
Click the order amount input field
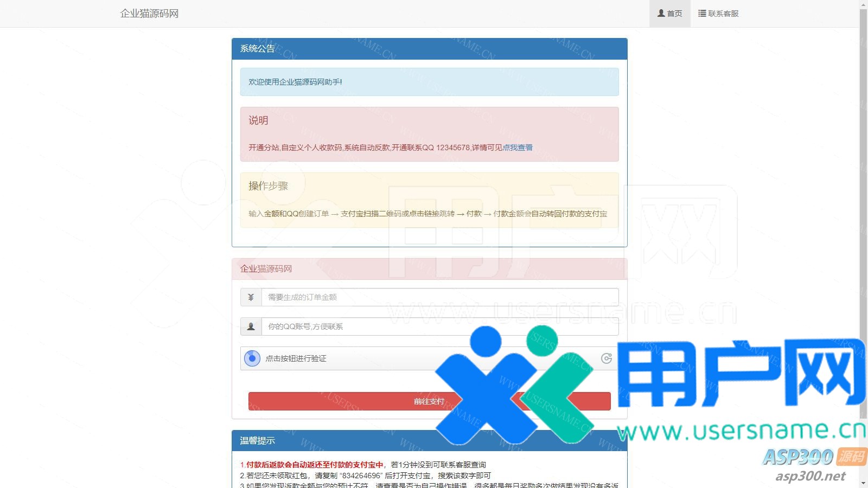[440, 297]
